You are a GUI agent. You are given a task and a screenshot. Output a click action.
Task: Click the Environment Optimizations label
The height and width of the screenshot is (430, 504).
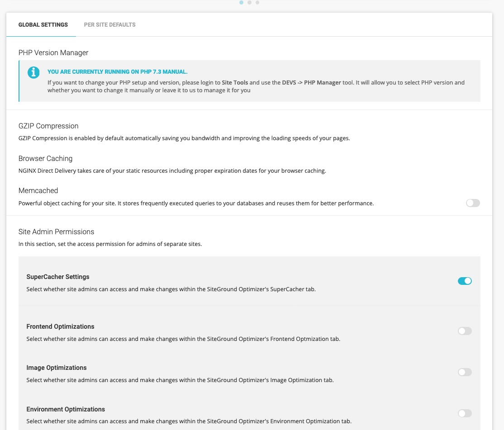click(66, 409)
